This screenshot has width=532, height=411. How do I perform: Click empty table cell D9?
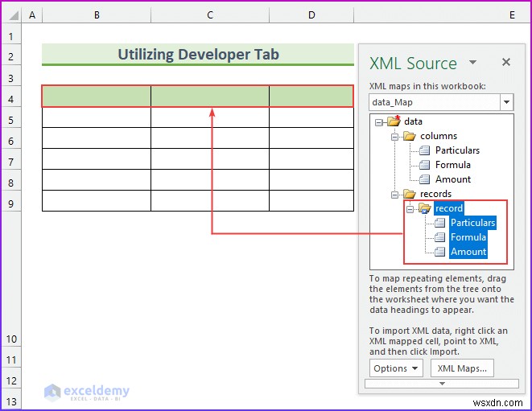point(311,201)
